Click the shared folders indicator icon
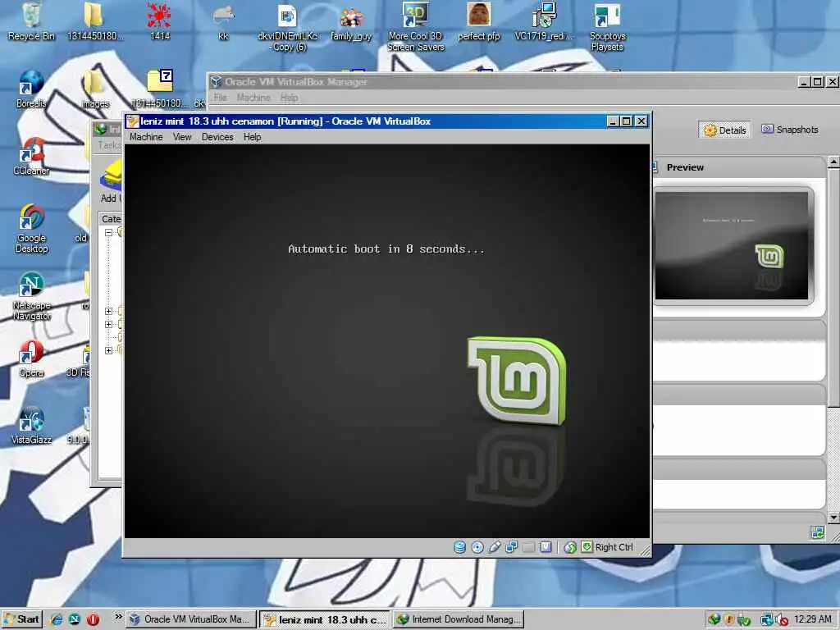Screen dimensions: 840x630 [512, 547]
